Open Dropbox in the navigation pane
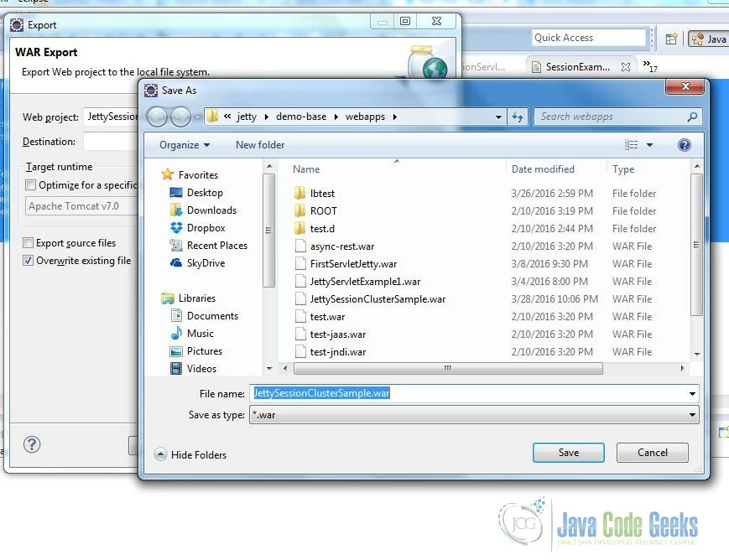 (206, 228)
